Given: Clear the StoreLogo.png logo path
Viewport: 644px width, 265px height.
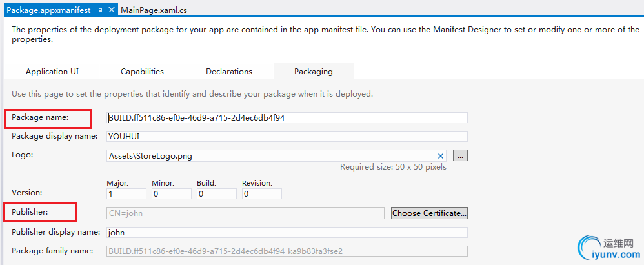Looking at the screenshot, I should [441, 155].
